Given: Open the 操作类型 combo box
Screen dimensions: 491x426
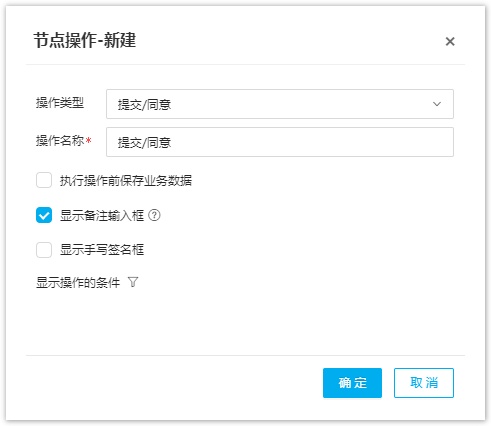Looking at the screenshot, I should 280,104.
